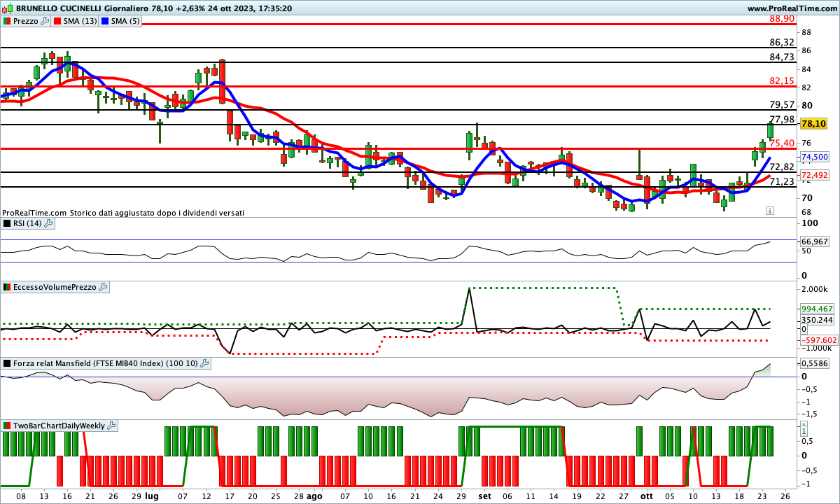Image resolution: width=840 pixels, height=504 pixels.
Task: Click the RSI black indicator color icon
Action: (x=7, y=223)
